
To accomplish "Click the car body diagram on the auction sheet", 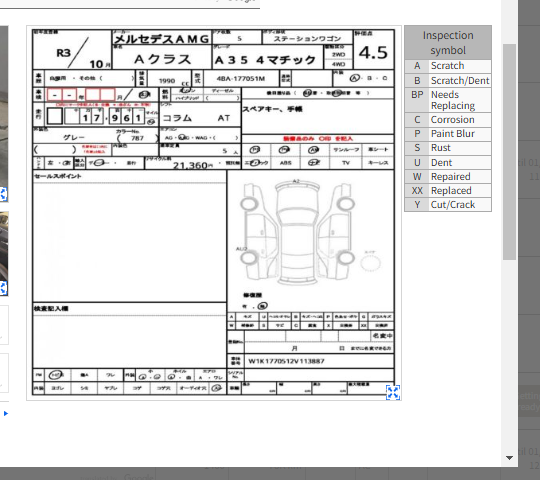I will (297, 232).
